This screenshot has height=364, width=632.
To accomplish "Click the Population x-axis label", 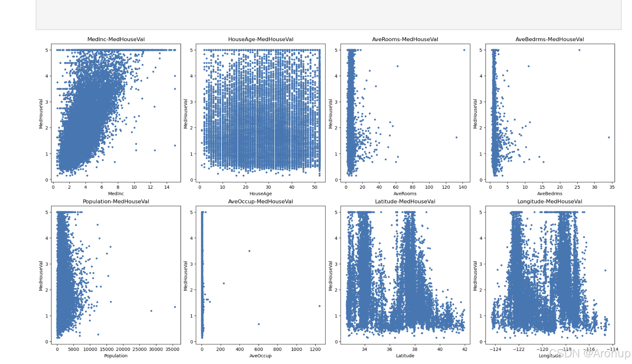I will 116,356.
